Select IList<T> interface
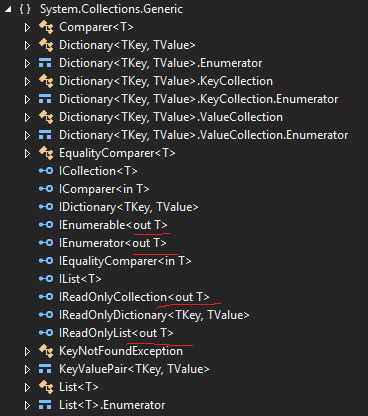The image size is (368, 416). (80, 279)
